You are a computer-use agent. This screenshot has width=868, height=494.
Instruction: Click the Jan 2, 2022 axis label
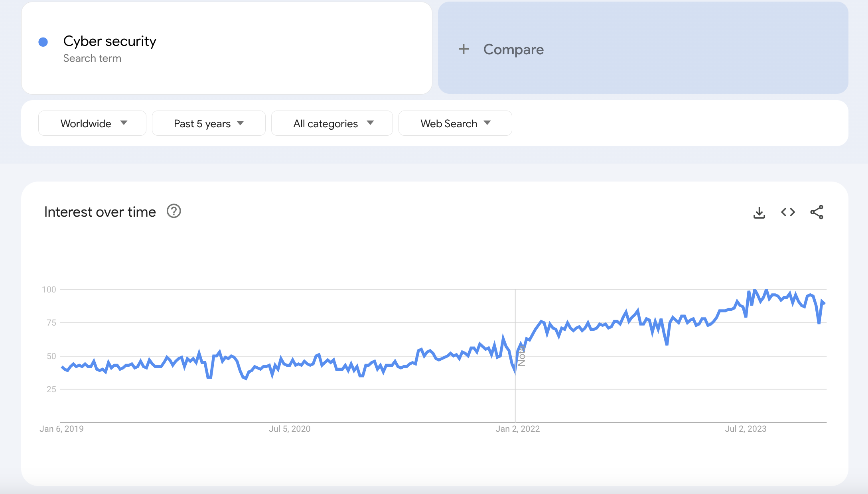(517, 429)
